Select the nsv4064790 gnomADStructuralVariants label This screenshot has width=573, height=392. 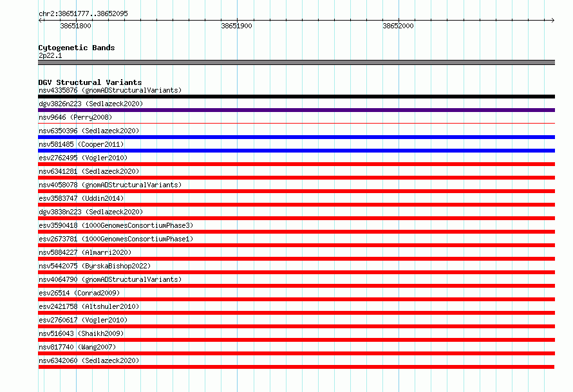pos(110,279)
